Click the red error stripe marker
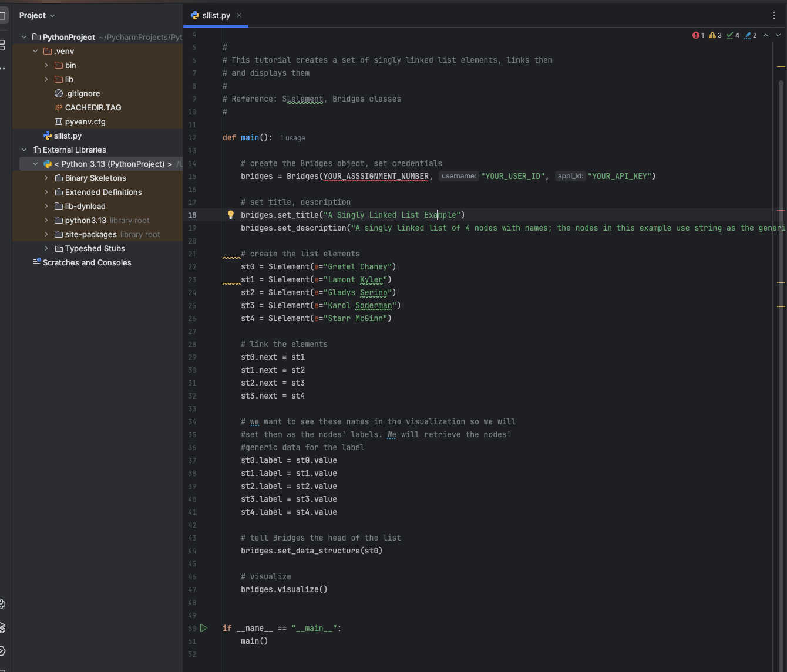Screen dimensions: 787x672 (781, 210)
